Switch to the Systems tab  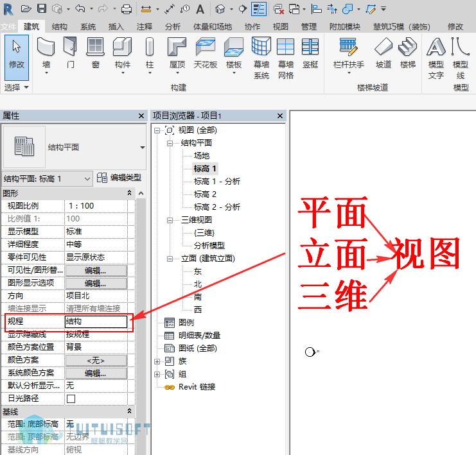[88, 27]
